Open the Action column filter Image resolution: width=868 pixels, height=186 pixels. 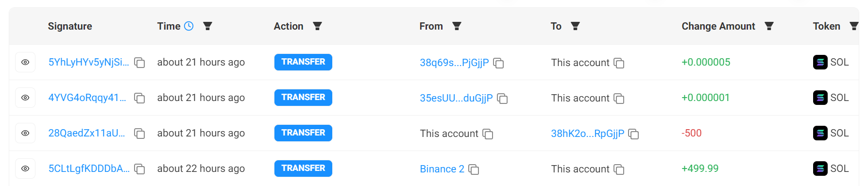pyautogui.click(x=317, y=26)
